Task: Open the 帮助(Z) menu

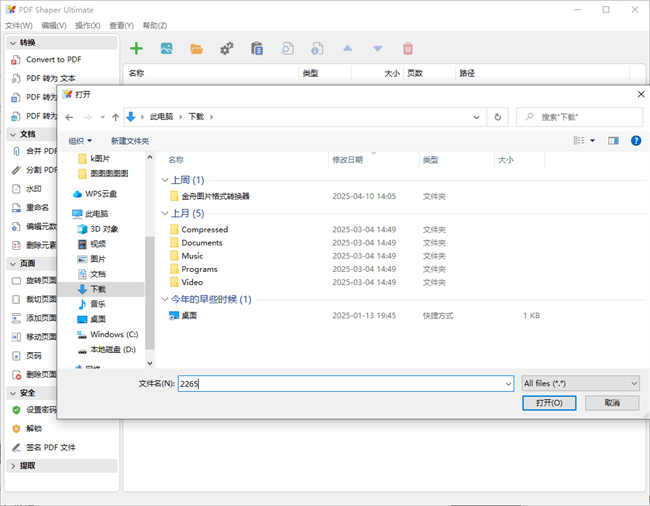Action: (155, 25)
